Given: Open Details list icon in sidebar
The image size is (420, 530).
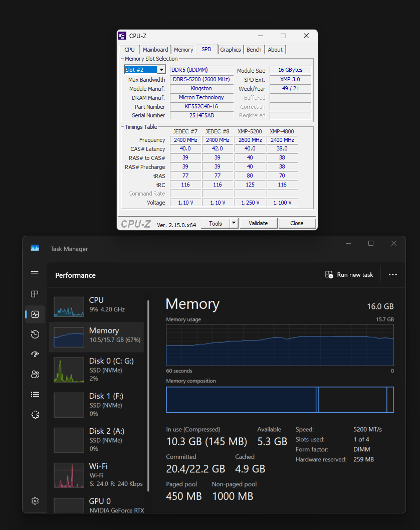Looking at the screenshot, I should pos(35,395).
